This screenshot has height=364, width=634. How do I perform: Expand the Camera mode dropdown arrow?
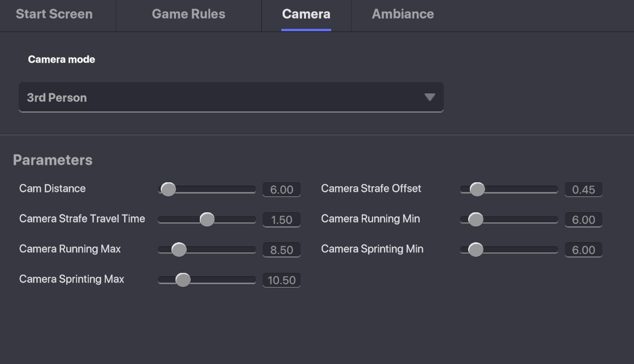pos(430,97)
